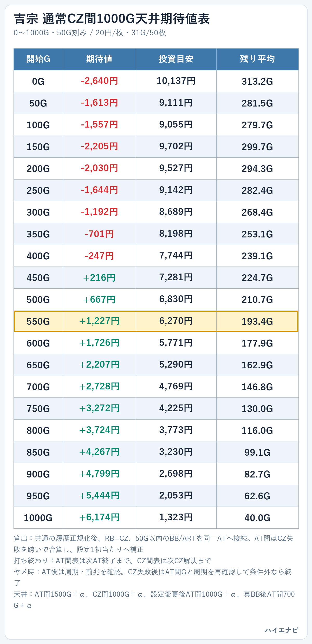Click the 500G row label
This screenshot has width=312, height=644.
[x=38, y=300]
